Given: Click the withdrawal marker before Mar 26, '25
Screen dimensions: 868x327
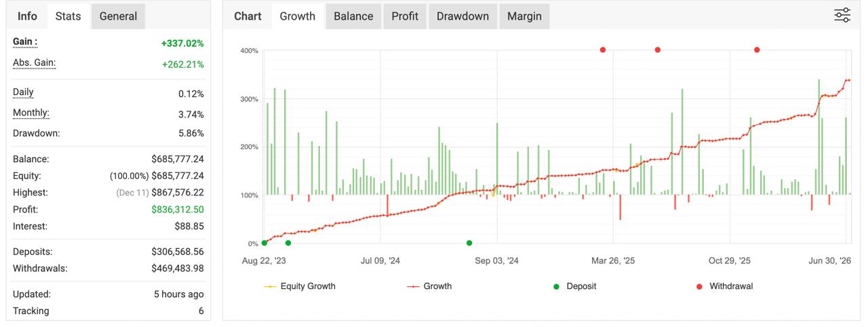Looking at the screenshot, I should 602,50.
